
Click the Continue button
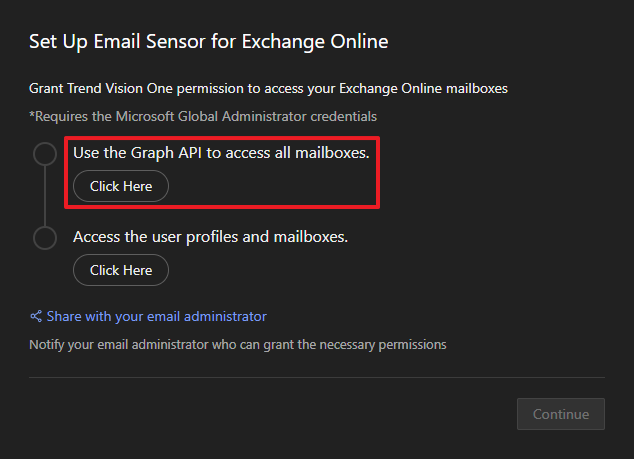click(561, 414)
